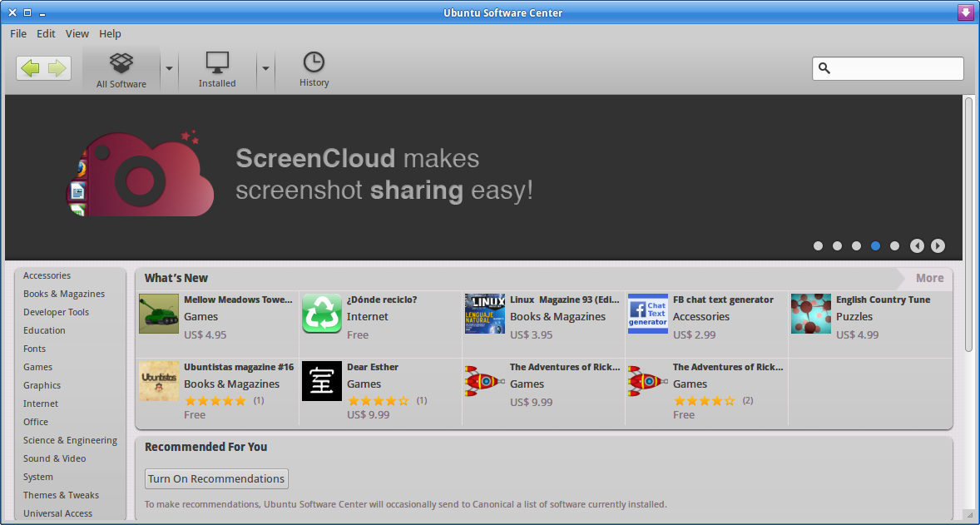980x525 pixels.
Task: Select the third banner page dot
Action: click(856, 246)
